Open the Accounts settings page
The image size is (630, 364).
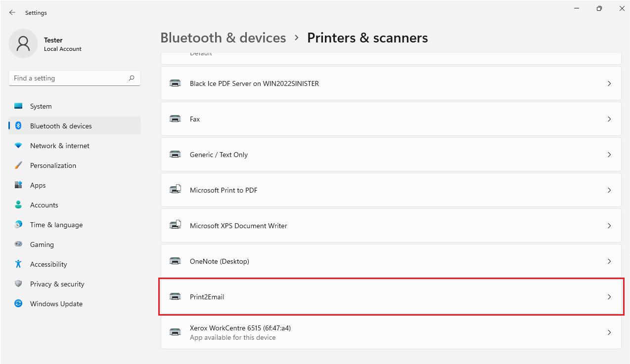(75, 205)
